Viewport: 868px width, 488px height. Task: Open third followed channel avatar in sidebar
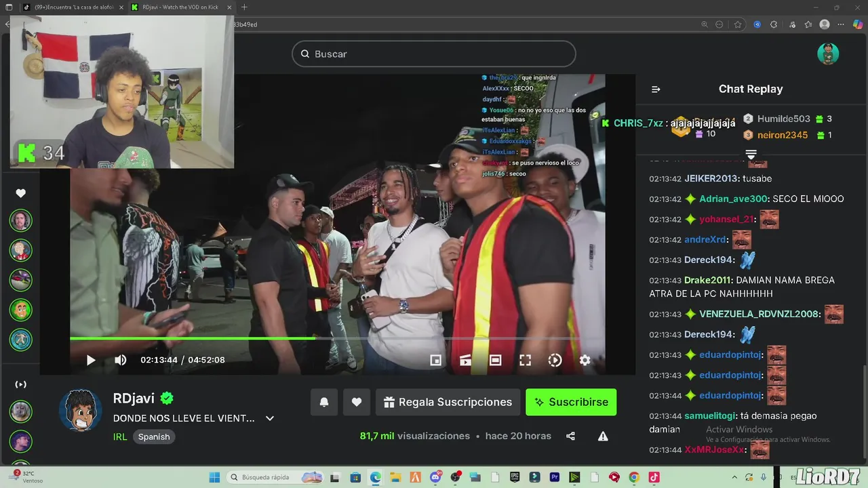21,280
